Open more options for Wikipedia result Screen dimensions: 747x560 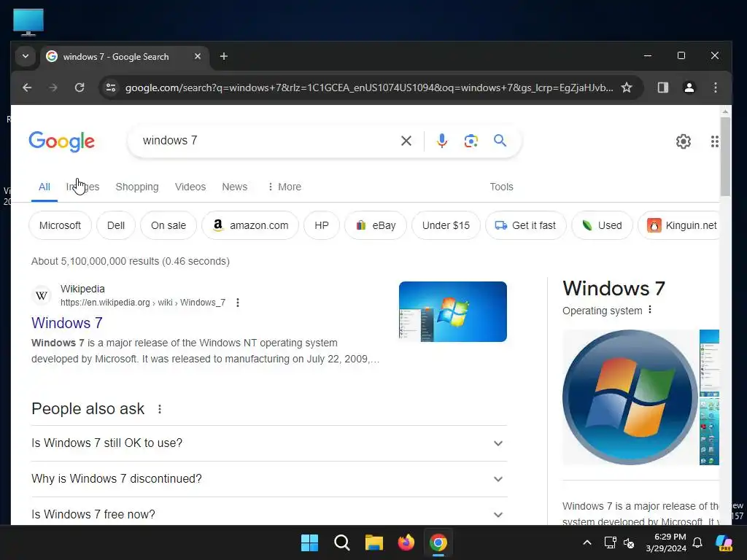click(x=237, y=303)
